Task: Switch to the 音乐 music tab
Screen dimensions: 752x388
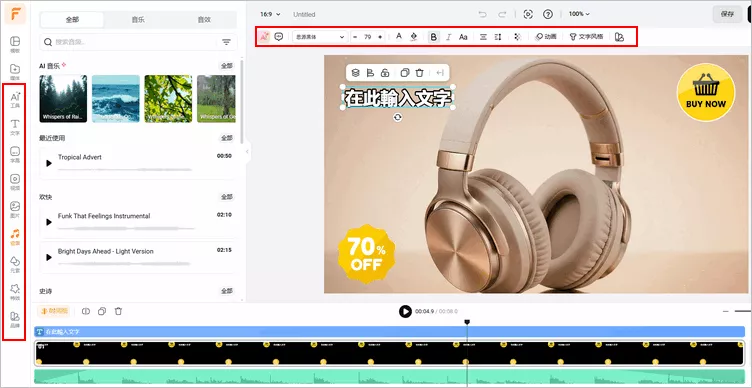Action: point(138,20)
